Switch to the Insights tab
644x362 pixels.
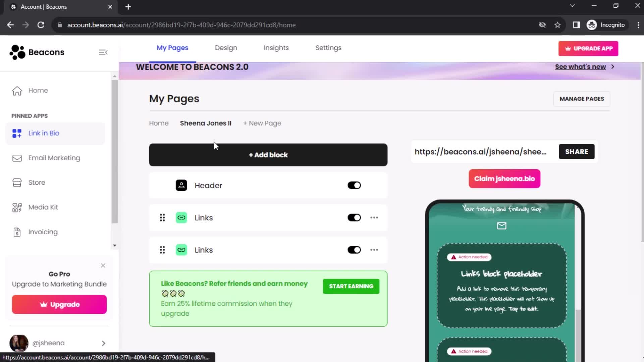tap(276, 47)
